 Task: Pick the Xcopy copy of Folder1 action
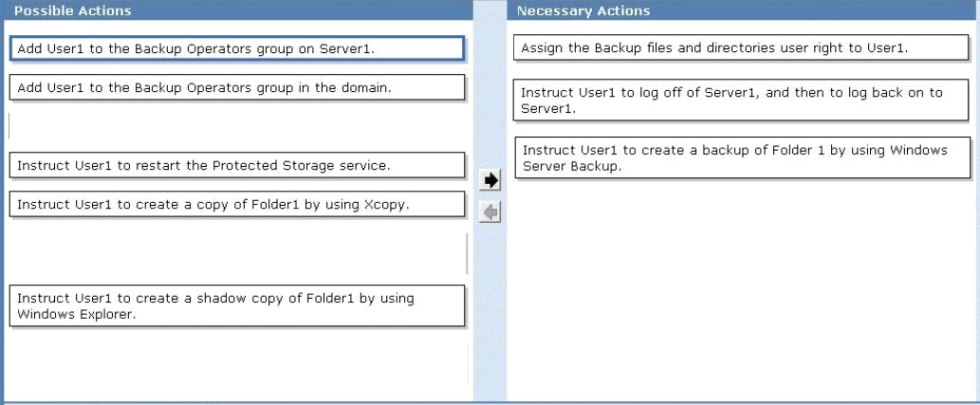(x=237, y=204)
